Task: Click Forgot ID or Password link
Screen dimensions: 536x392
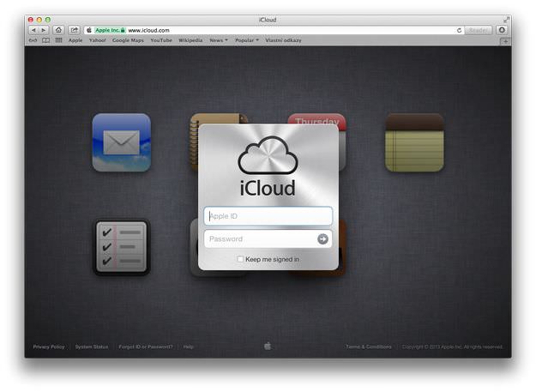Action: (146, 347)
